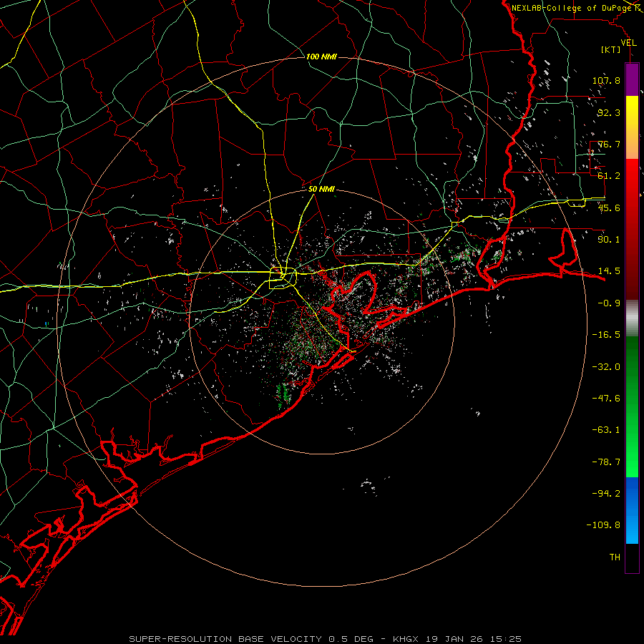Viewport: 644px width, 644px height.
Task: Select the -63.1 legend value
Action: pos(606,430)
